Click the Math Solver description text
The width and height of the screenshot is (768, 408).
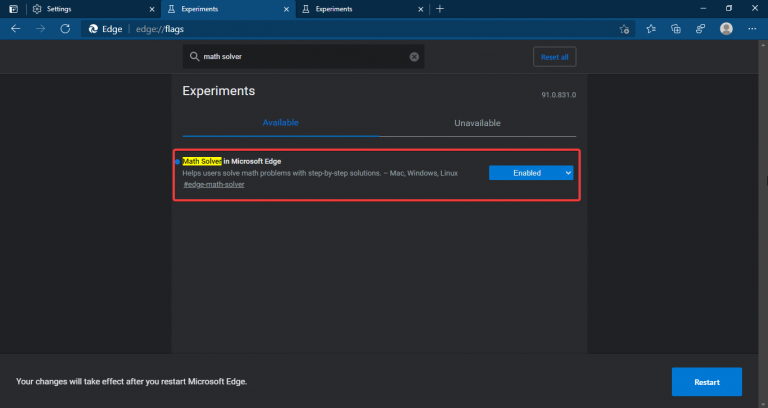(320, 173)
